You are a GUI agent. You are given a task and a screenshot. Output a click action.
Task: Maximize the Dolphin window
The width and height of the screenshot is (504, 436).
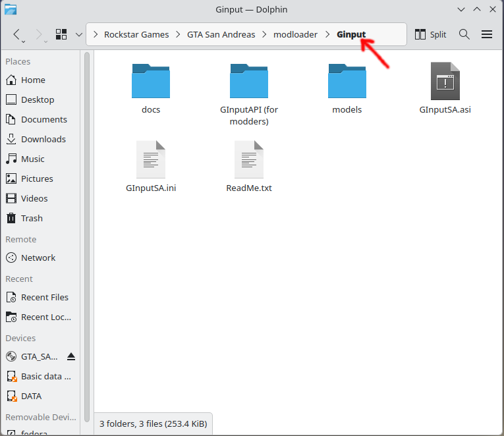(x=477, y=9)
